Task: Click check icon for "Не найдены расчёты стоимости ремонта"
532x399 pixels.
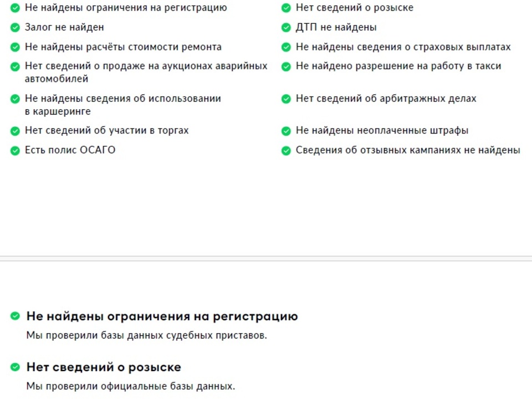Action: (x=15, y=47)
